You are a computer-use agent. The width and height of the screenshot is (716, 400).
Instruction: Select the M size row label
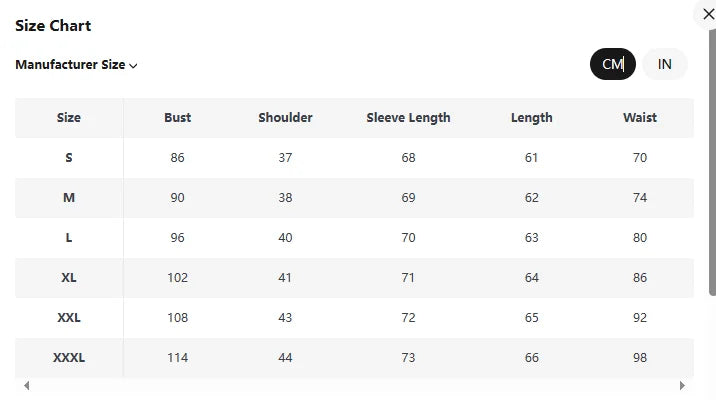pos(69,198)
